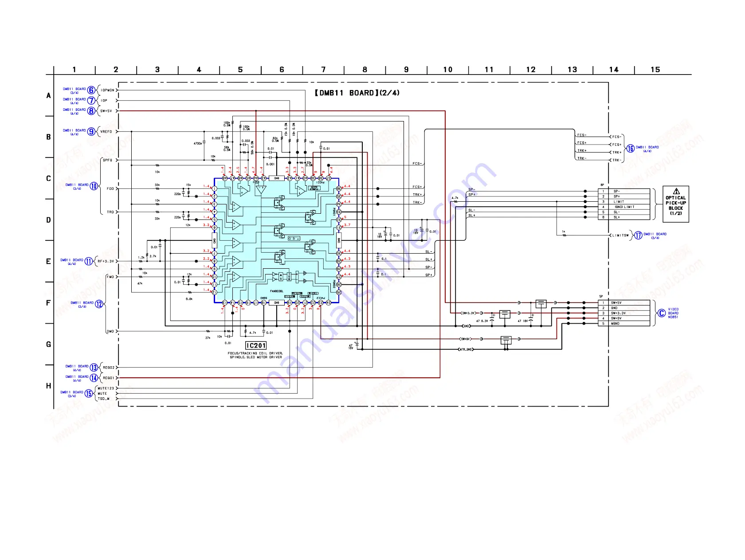The height and width of the screenshot is (560, 745).
Task: Click circled reference number 15 beside MUTE
Action: point(89,393)
